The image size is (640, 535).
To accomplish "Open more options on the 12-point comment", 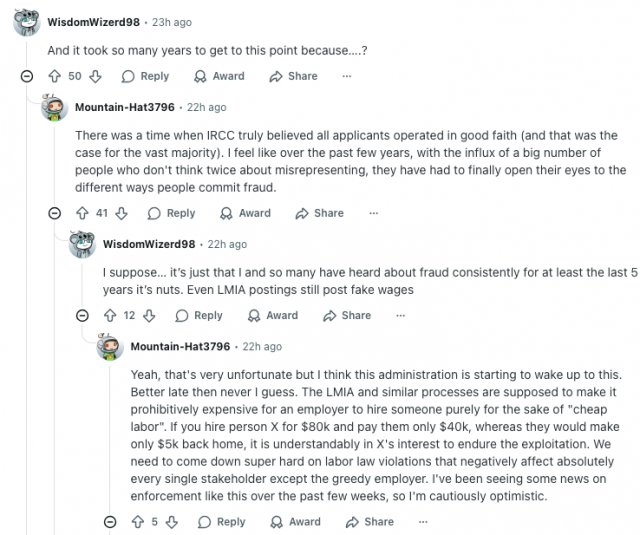I will coord(401,315).
